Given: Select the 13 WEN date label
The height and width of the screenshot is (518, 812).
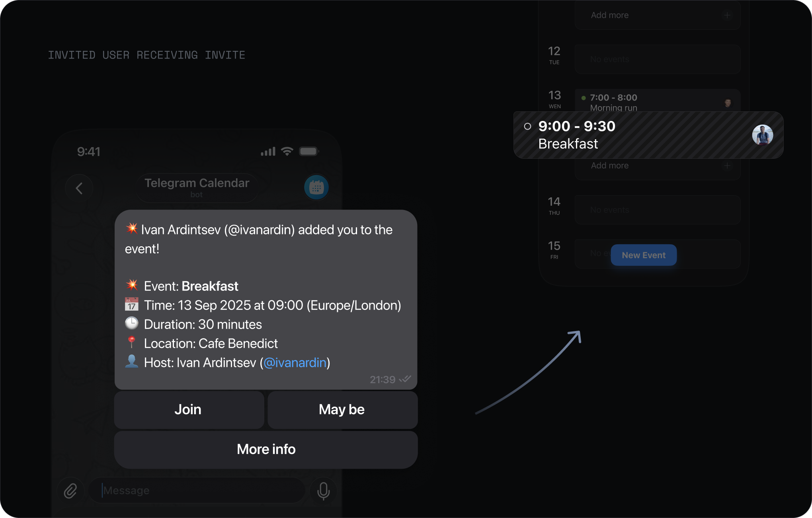Looking at the screenshot, I should point(554,99).
